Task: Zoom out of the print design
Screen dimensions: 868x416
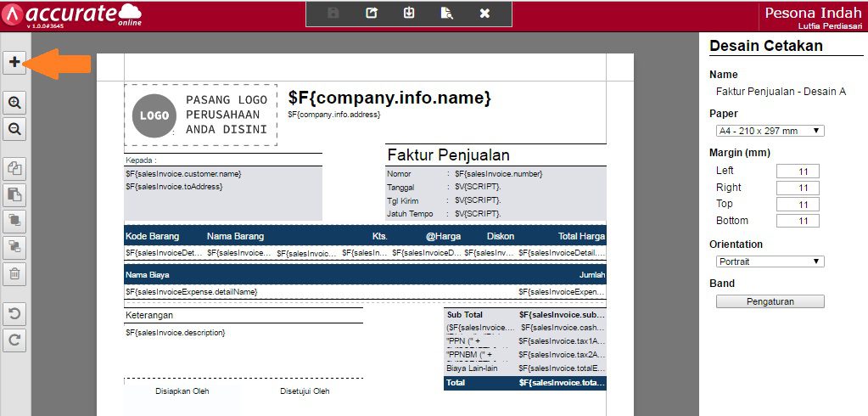Action: [14, 129]
